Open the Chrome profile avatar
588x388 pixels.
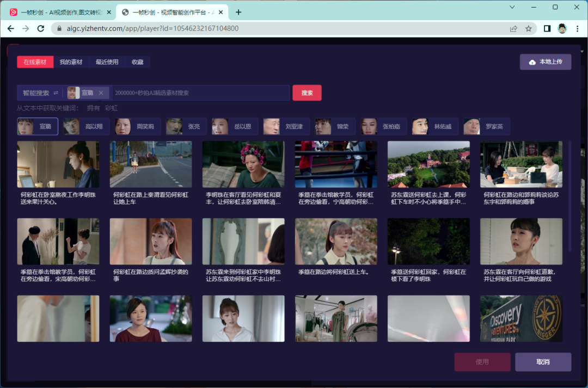pyautogui.click(x=562, y=28)
